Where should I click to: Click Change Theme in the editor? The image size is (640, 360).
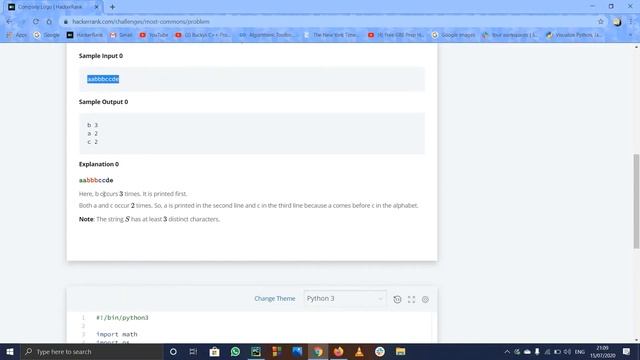275,299
